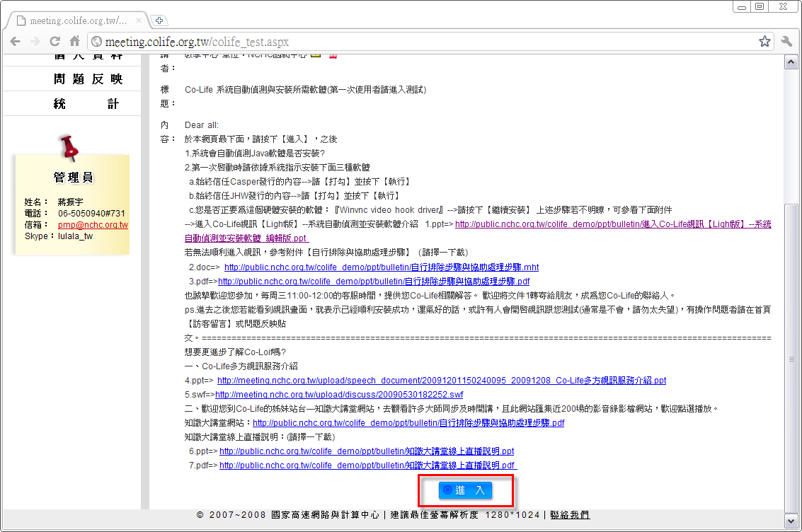Click the blue 進入 button
This screenshot has height=532, width=802.
point(466,490)
